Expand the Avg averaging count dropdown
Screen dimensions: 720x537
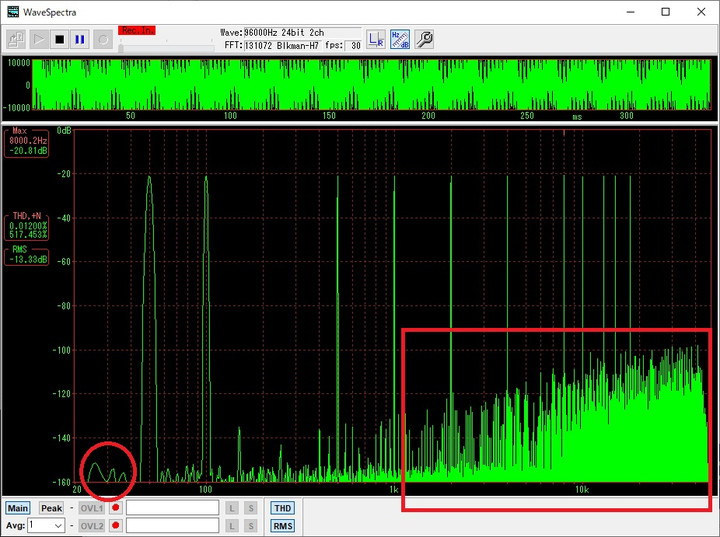(46, 526)
